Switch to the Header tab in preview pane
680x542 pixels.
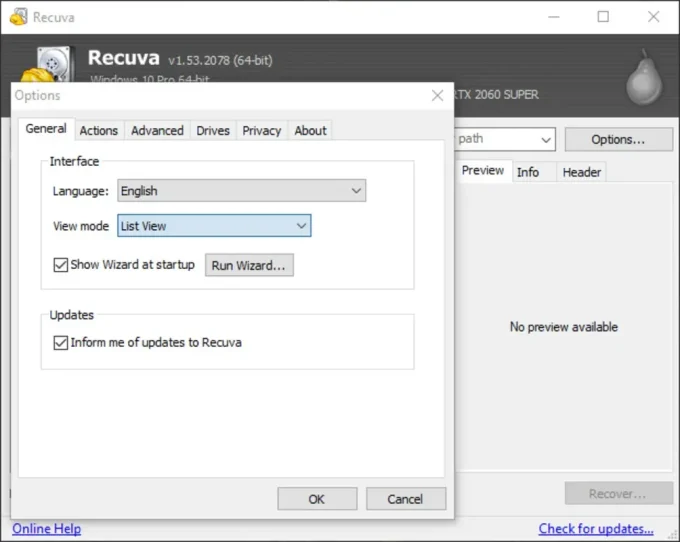tap(581, 172)
